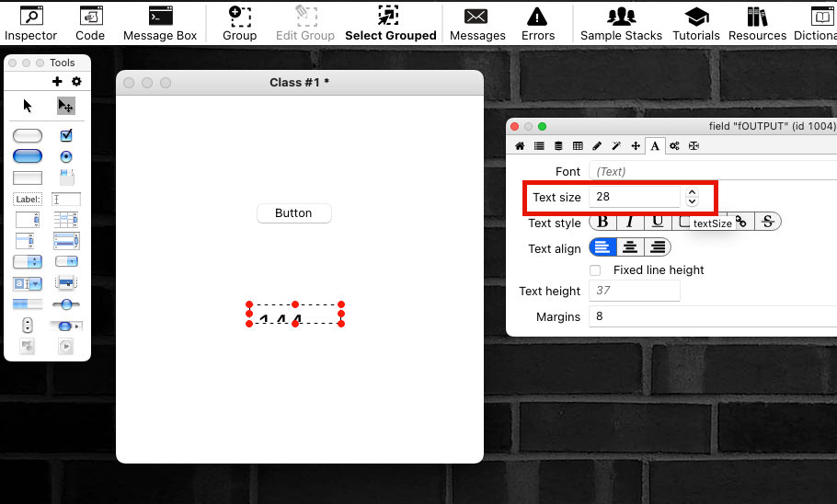Open Tutorials from the toolbar
Image resolution: width=837 pixels, height=504 pixels.
tap(696, 24)
